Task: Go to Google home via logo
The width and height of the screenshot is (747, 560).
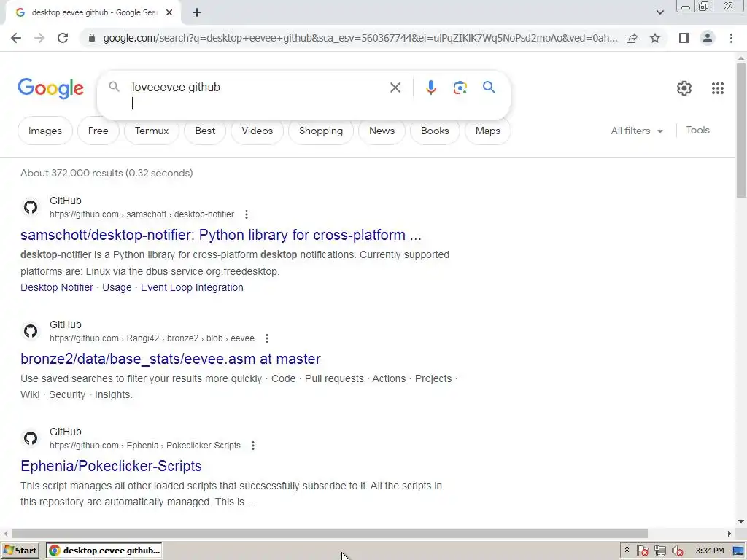Action: (51, 88)
